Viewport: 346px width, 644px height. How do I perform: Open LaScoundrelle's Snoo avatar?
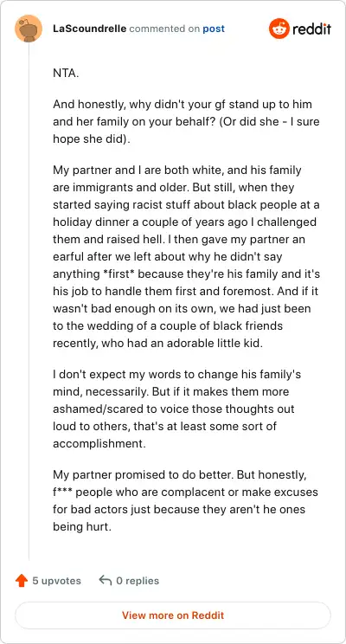point(29,29)
